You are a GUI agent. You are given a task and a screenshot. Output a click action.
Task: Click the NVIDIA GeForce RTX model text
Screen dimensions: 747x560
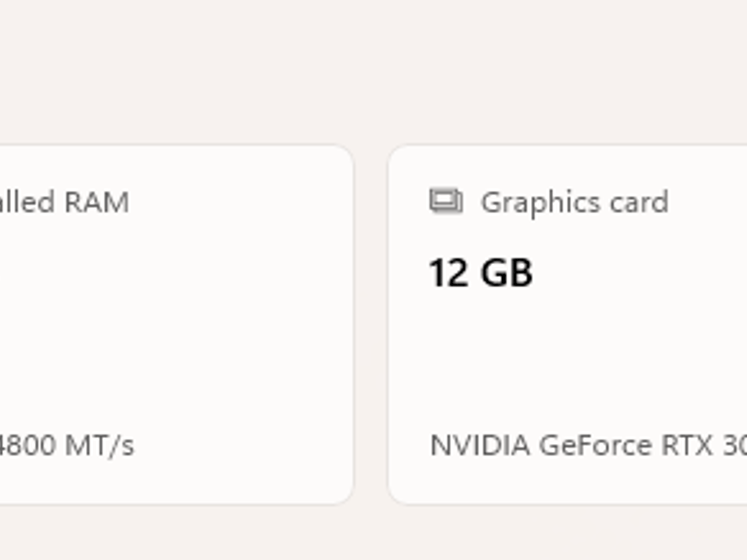click(588, 445)
